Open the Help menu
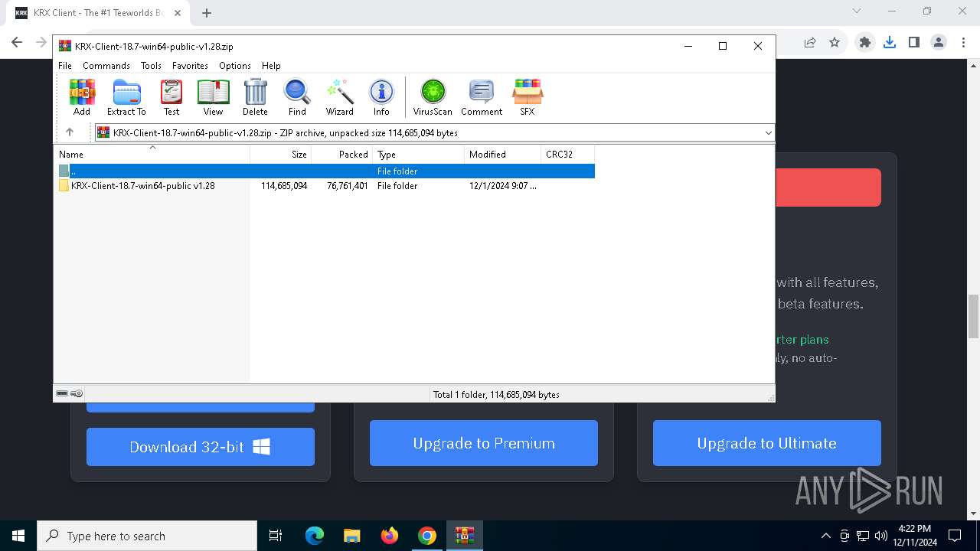Image resolution: width=980 pixels, height=551 pixels. click(271, 66)
